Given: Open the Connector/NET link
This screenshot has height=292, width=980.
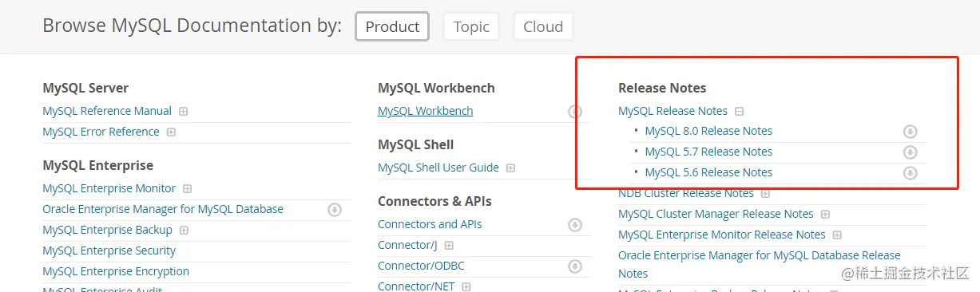Looking at the screenshot, I should tap(416, 286).
